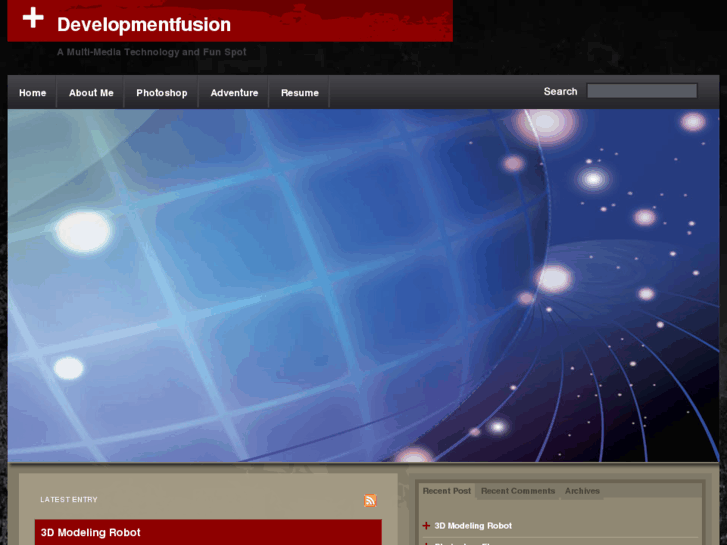Switch to the Recent Comments tab
The image size is (727, 545).
coord(518,491)
